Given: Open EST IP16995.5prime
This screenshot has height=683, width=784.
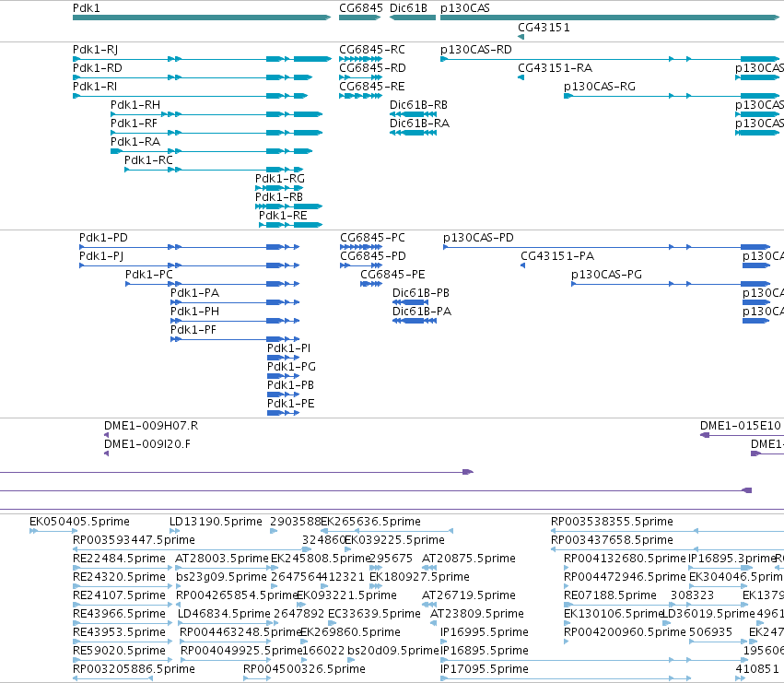Looking at the screenshot, I should coord(485,632).
